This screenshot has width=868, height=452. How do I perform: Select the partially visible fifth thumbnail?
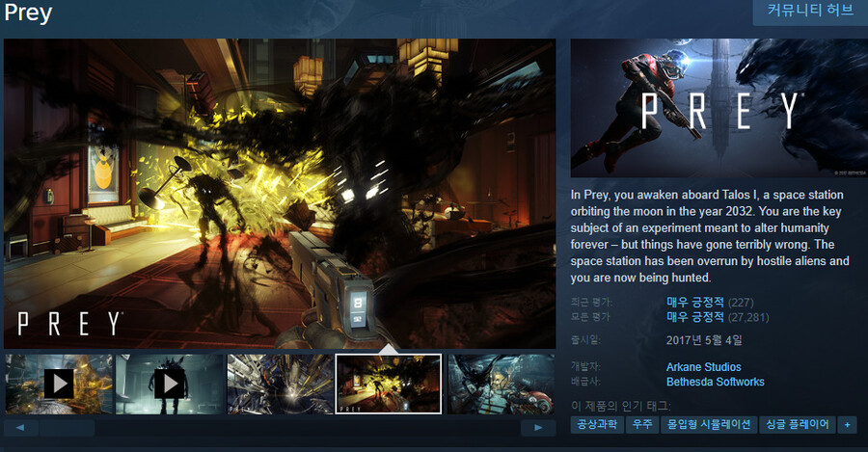click(501, 384)
